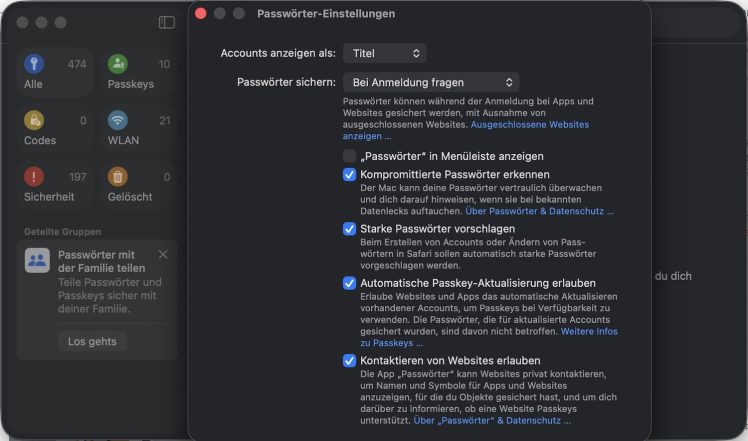The image size is (748, 441).
Task: Select the WLAN wifi icon
Action: click(x=118, y=120)
